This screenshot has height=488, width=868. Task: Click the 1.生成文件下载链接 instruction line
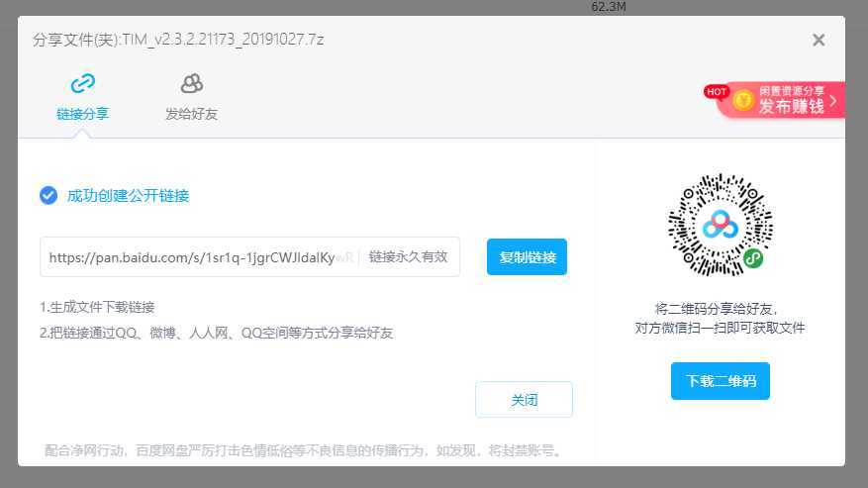pyautogui.click(x=97, y=307)
